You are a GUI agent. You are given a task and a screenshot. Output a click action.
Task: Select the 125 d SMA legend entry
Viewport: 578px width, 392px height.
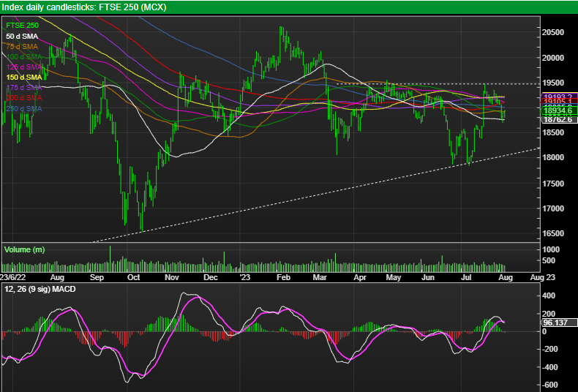pyautogui.click(x=24, y=67)
